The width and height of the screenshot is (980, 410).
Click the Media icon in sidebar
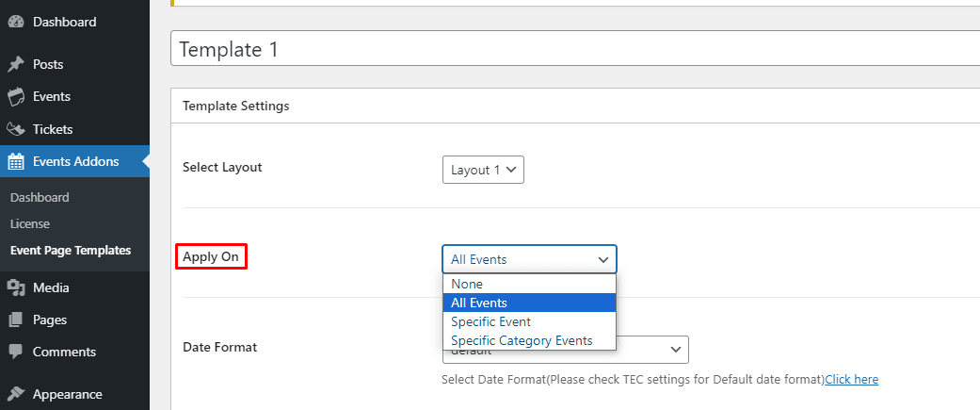coord(16,288)
